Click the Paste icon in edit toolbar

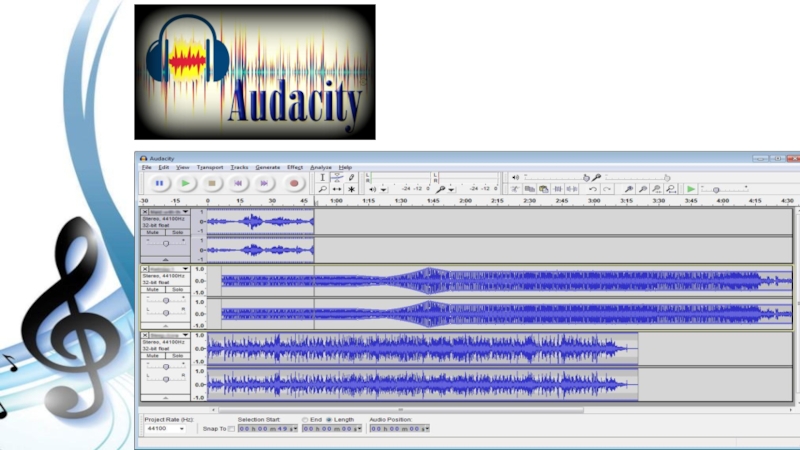tap(544, 189)
